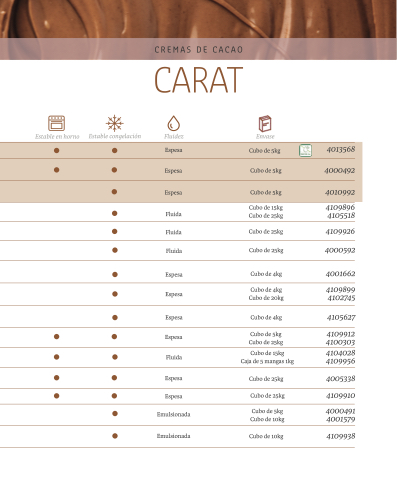
Task: Click the Estable congelación column label
Action: (115, 136)
